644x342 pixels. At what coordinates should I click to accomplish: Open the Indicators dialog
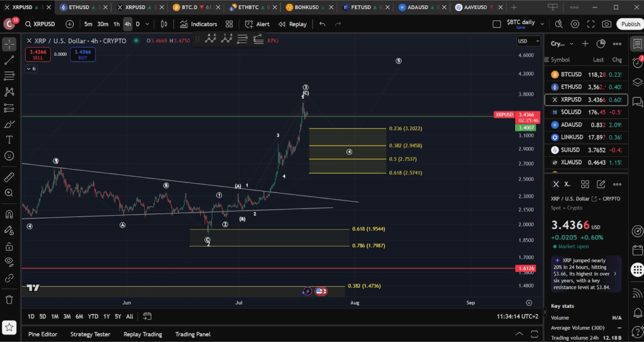[x=198, y=25]
